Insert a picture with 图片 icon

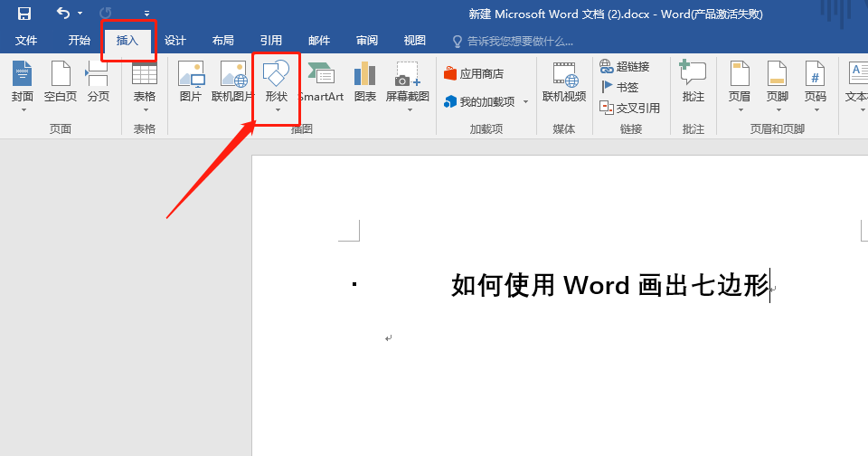pos(191,82)
